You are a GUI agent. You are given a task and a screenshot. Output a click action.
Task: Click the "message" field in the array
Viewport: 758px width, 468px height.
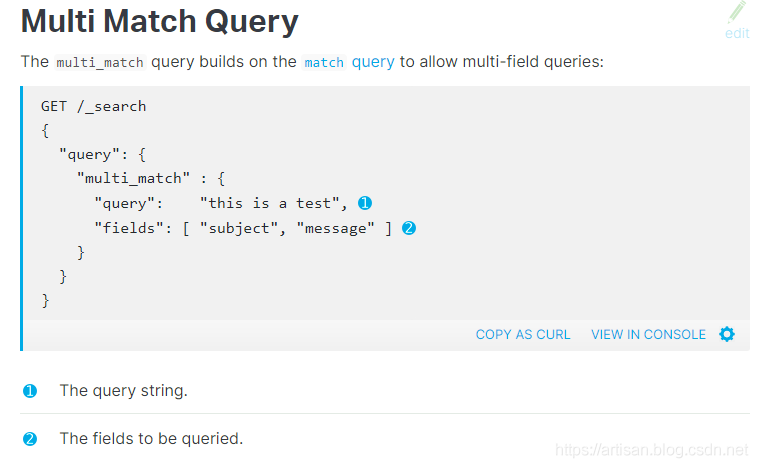336,228
